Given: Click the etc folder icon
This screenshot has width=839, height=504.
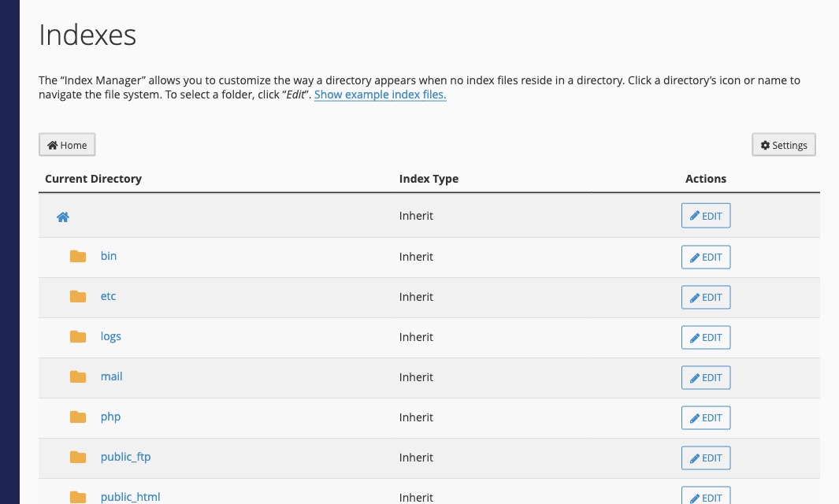Looking at the screenshot, I should [x=78, y=296].
